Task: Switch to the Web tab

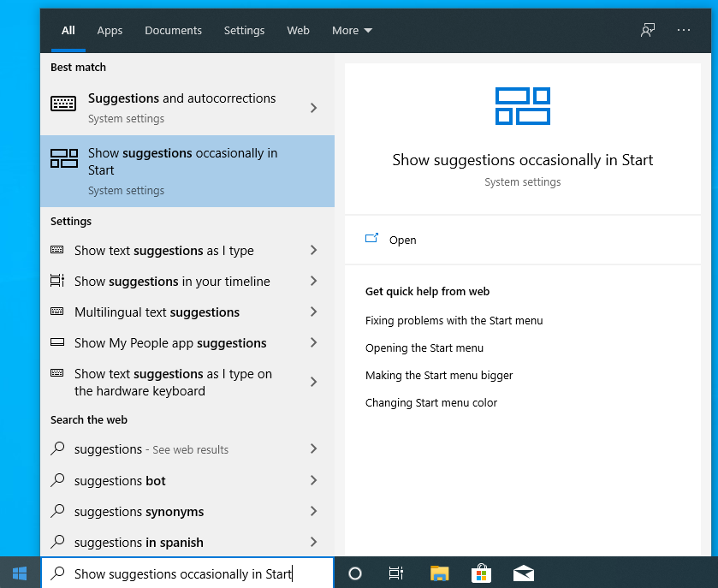Action: [x=298, y=30]
